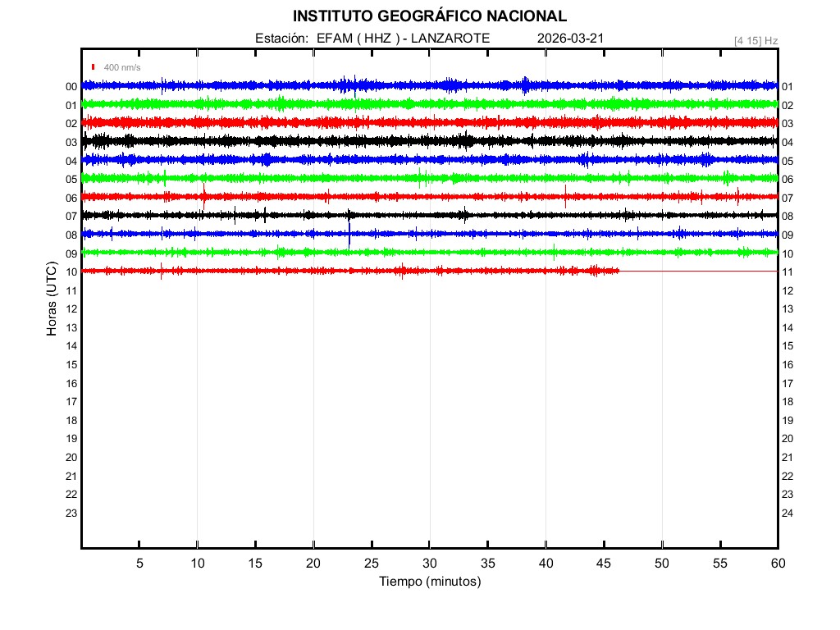Click the INSTITUTO GEOGRÁFICO NACIONAL title
The image size is (840, 630).
[x=430, y=16]
